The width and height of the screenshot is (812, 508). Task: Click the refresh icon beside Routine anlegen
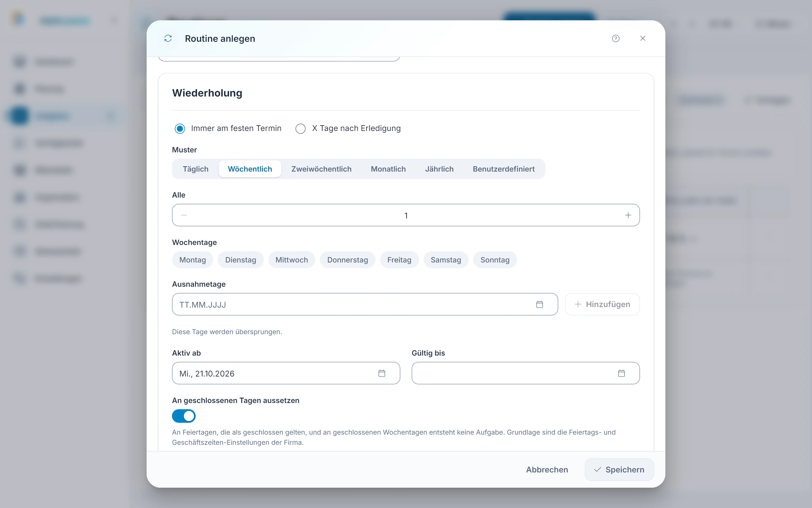coord(168,38)
